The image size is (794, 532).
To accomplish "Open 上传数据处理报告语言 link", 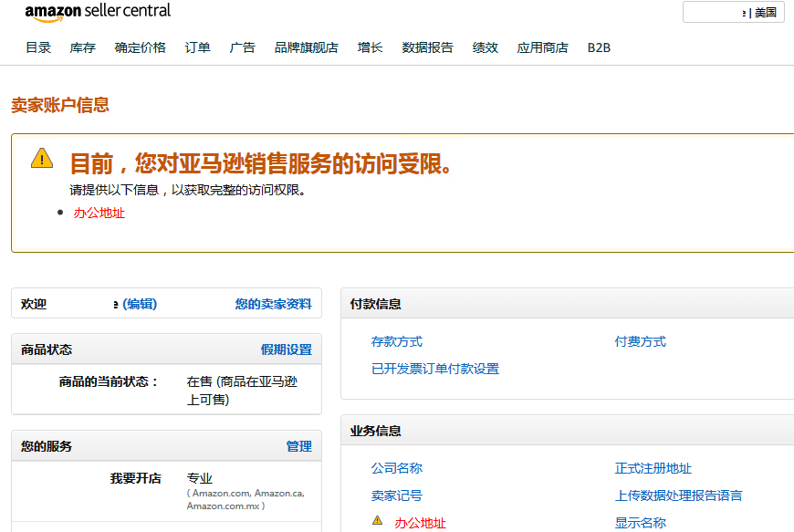I will tap(678, 495).
